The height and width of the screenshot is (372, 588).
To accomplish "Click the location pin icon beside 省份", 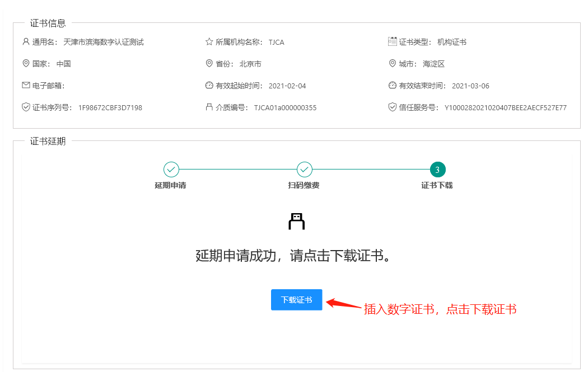I will click(x=209, y=63).
